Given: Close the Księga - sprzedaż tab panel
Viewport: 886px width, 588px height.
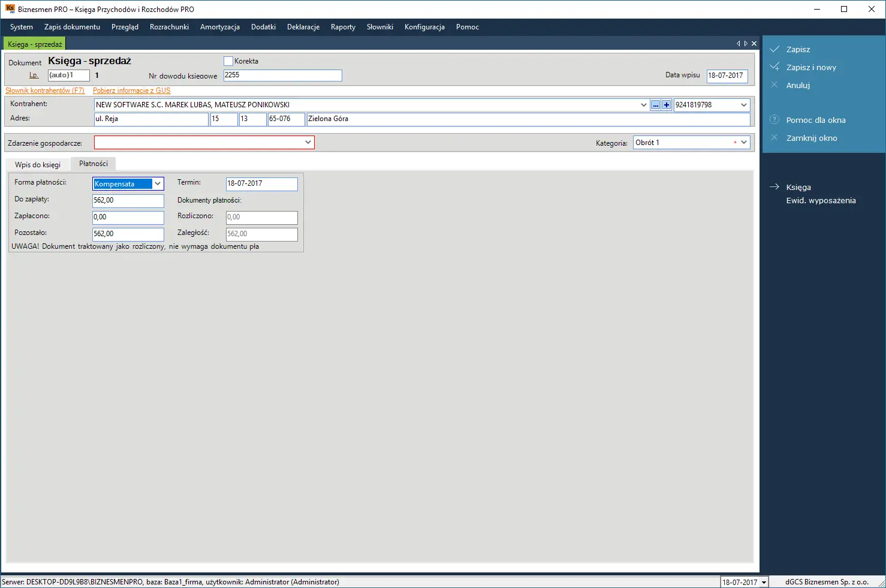Looking at the screenshot, I should click(754, 43).
